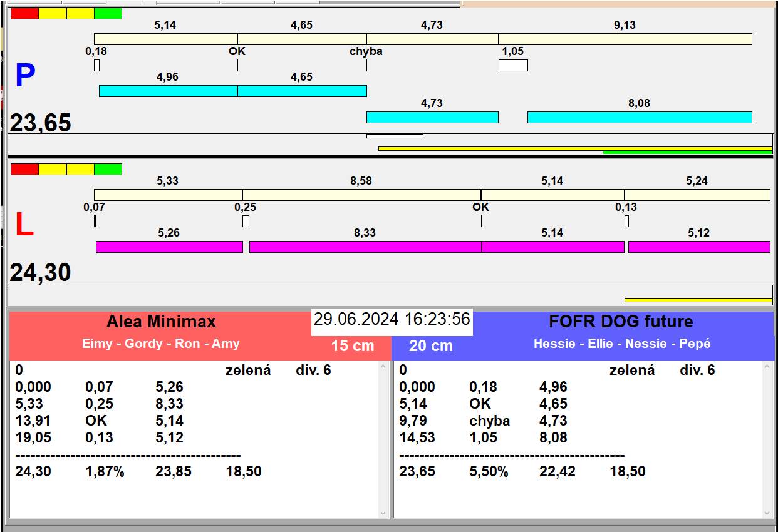Click the large P lane total 23,65
This screenshot has width=778, height=532.
click(41, 123)
